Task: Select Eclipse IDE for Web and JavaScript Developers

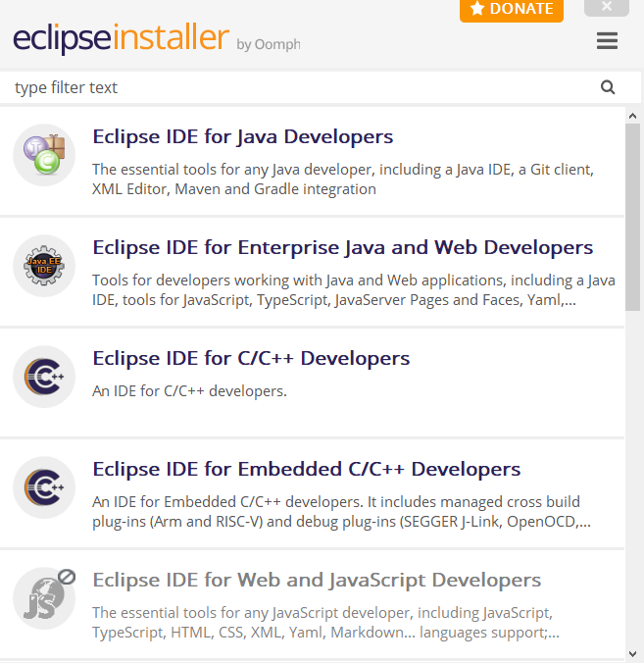Action: click(x=313, y=605)
